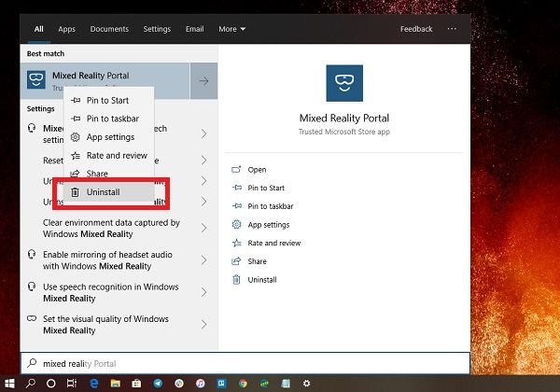The image size is (560, 392).
Task: Open Telegram from the taskbar
Action: (158, 384)
